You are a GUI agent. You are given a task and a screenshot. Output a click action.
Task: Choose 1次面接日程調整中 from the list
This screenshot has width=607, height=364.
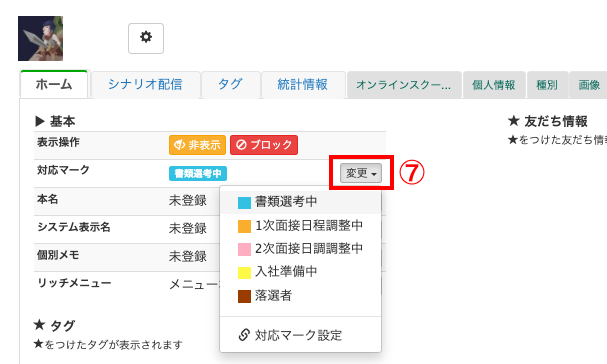click(x=300, y=226)
